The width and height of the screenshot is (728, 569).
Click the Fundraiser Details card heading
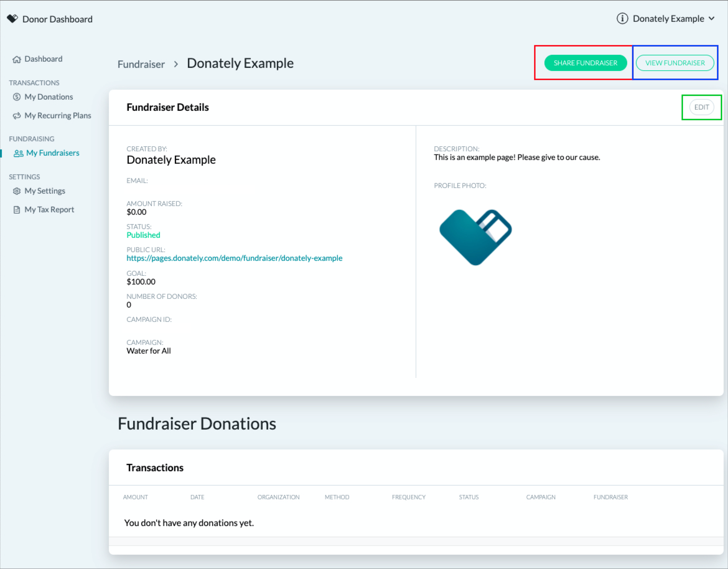(x=168, y=107)
